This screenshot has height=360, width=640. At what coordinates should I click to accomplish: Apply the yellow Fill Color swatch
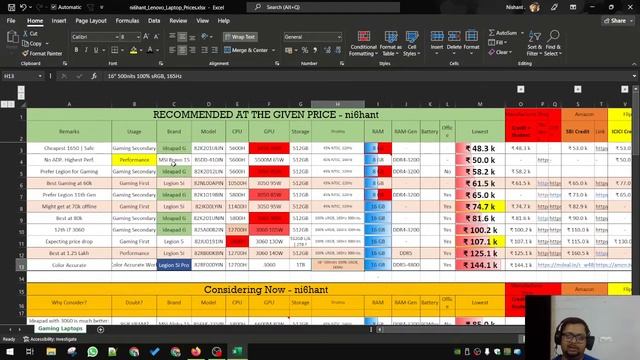tap(133, 50)
